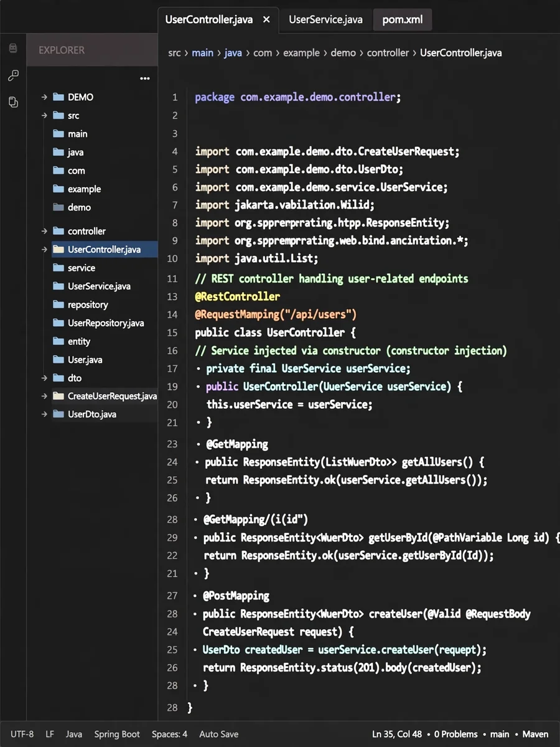This screenshot has height=747, width=560.
Task: Click the UserController.java breadcrumb segment
Action: pyautogui.click(x=460, y=53)
